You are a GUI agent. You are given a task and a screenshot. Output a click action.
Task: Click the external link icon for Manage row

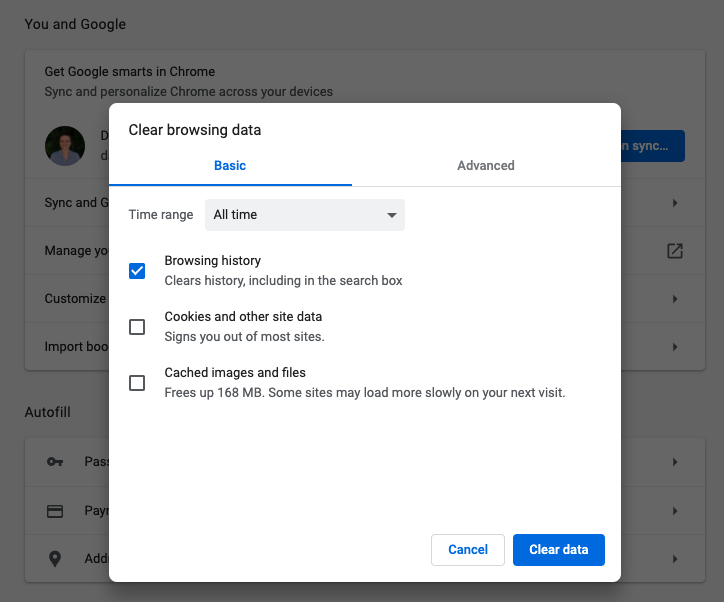[x=675, y=251]
